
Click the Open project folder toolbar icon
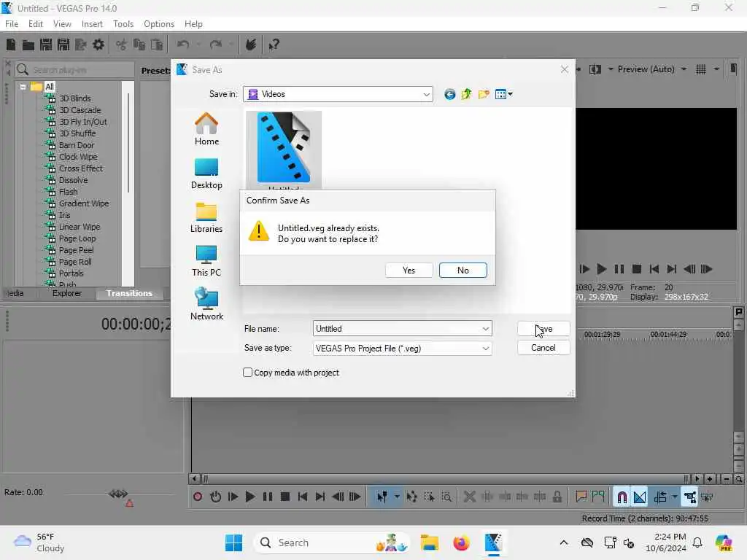click(x=28, y=44)
